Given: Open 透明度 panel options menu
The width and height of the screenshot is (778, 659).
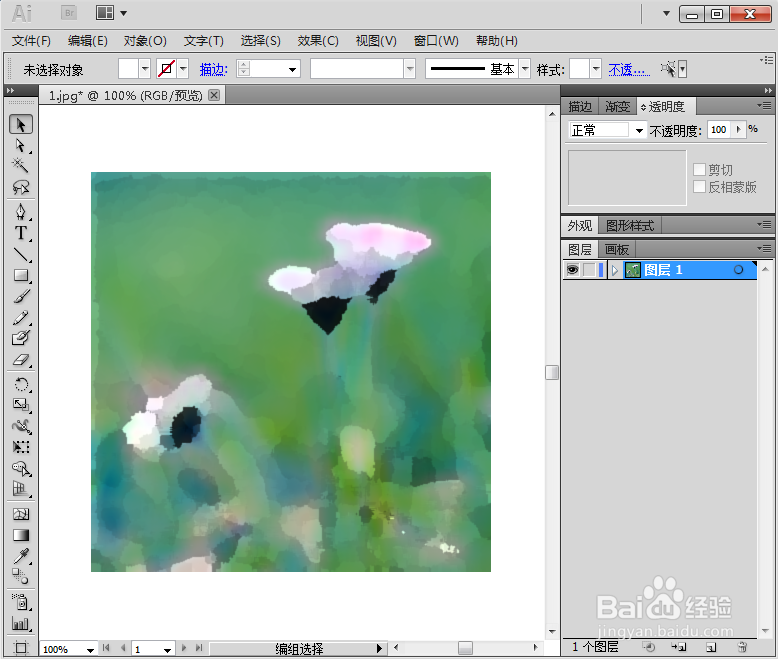Looking at the screenshot, I should 767,106.
